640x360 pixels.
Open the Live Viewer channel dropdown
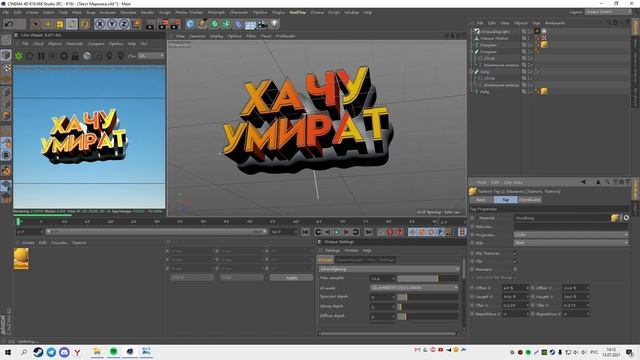151,56
